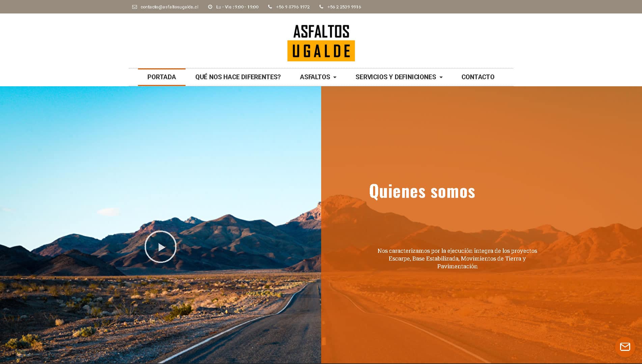Screen dimensions: 642x364
Task: Click the Asfaltos Ugalde logo
Action: click(x=321, y=43)
